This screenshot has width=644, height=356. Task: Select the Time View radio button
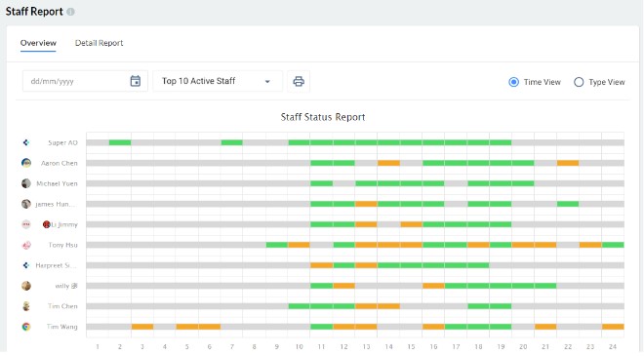click(x=513, y=82)
